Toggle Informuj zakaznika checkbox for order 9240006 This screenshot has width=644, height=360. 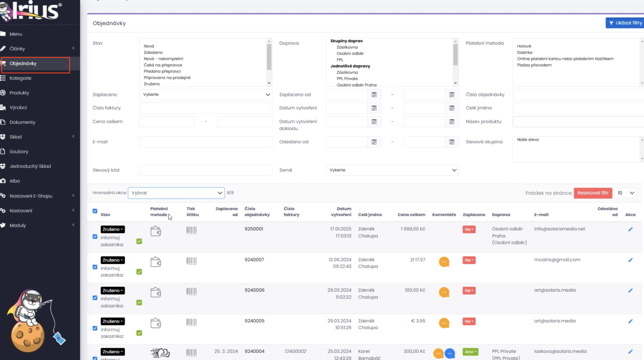tap(139, 303)
